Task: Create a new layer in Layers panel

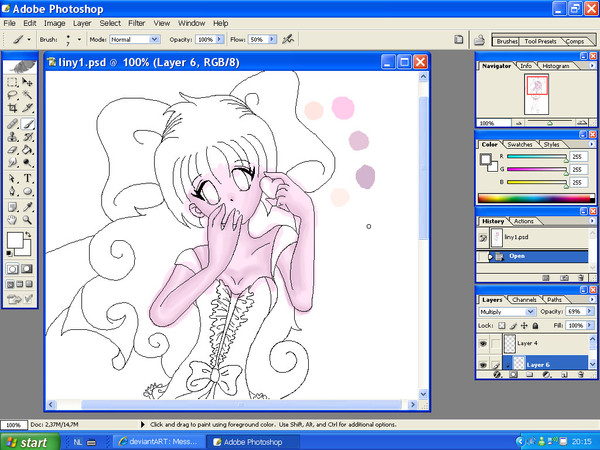Action: 564,375
